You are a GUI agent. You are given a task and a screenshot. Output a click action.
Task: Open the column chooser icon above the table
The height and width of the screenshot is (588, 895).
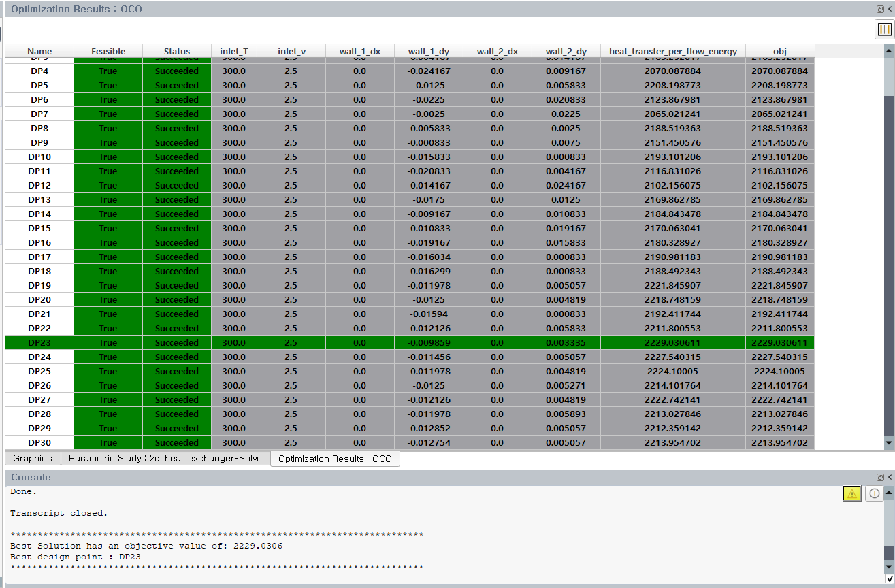click(884, 29)
